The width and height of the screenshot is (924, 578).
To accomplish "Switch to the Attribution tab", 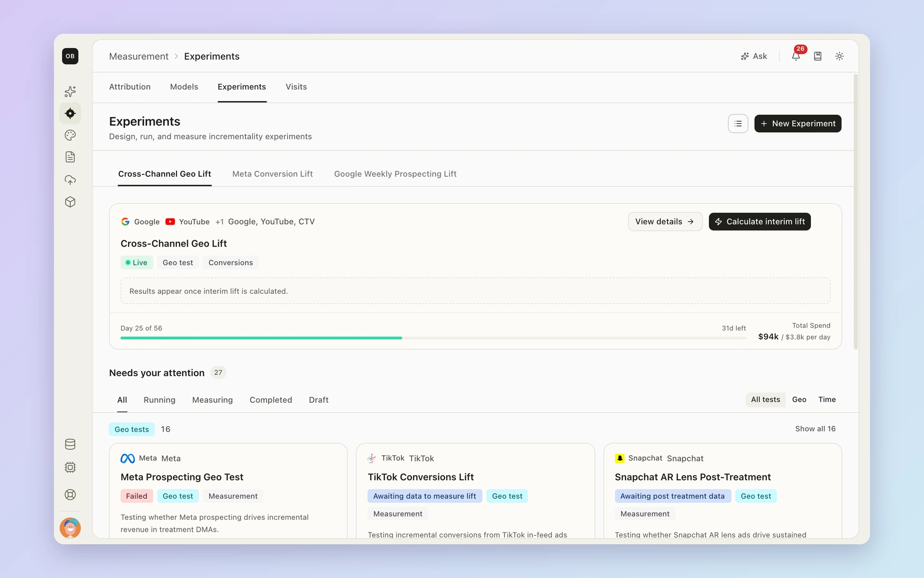I will point(130,87).
